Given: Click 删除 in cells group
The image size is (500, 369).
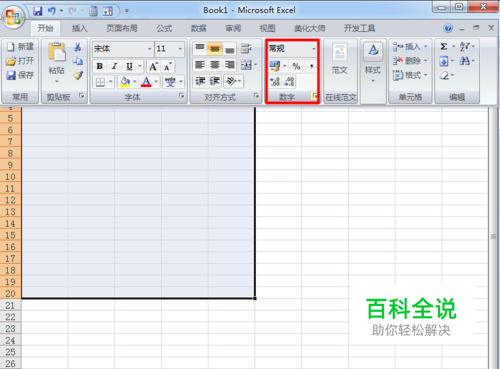Looking at the screenshot, I should 410,61.
